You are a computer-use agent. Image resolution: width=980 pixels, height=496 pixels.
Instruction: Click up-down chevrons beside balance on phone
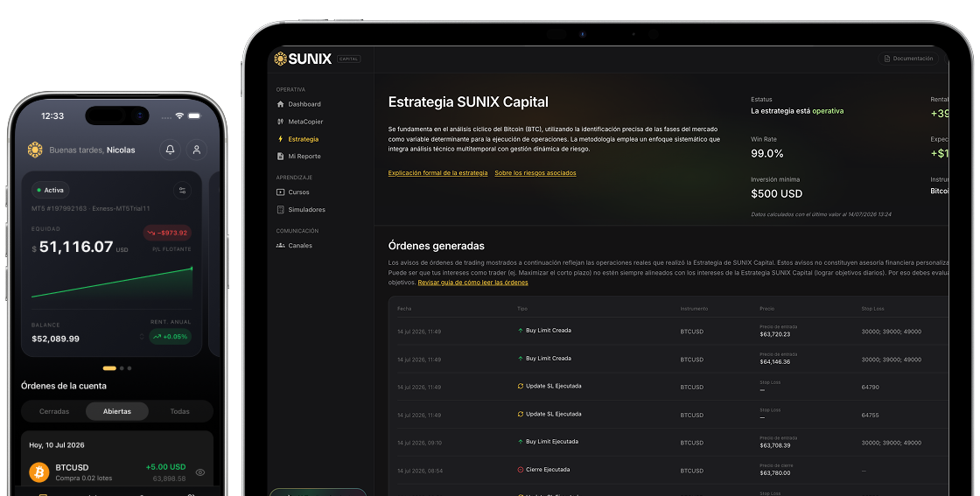pyautogui.click(x=142, y=337)
